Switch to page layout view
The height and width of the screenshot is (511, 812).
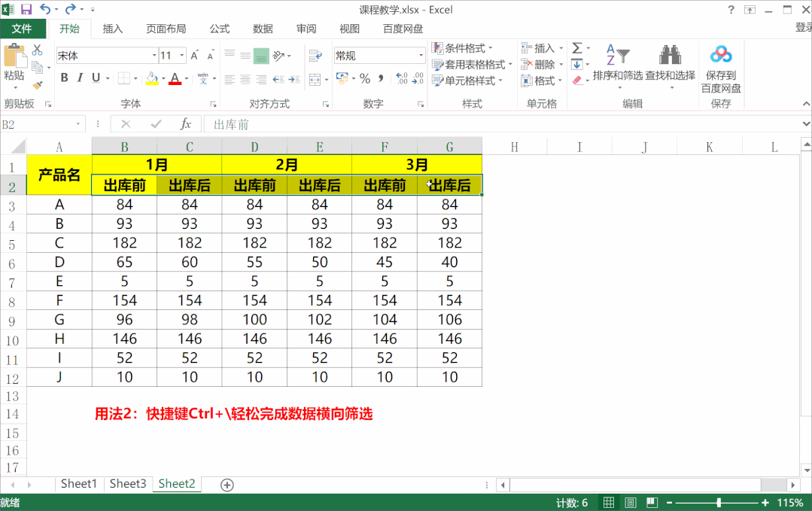pos(630,503)
